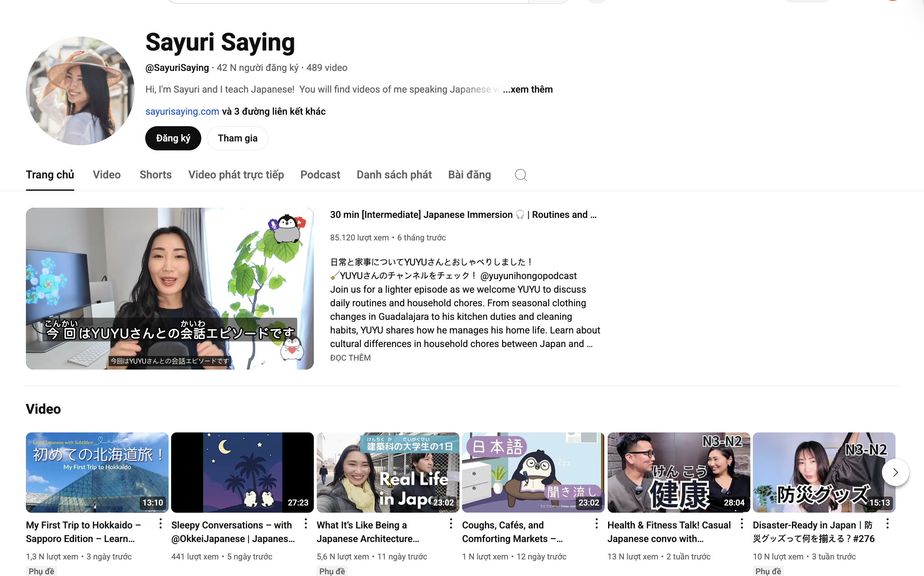Open featured 30 min Japanese Immersion title

(x=463, y=215)
